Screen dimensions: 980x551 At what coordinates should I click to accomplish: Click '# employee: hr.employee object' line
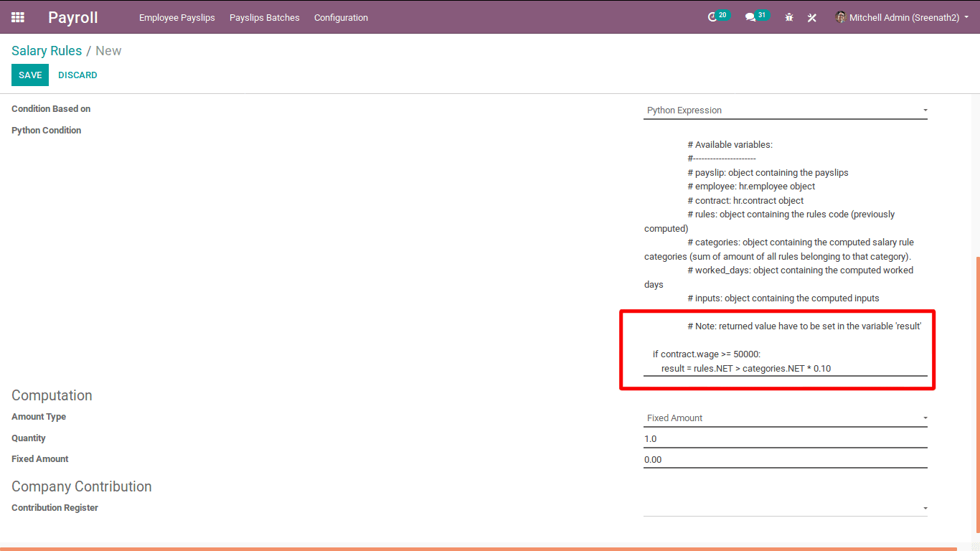(x=751, y=187)
